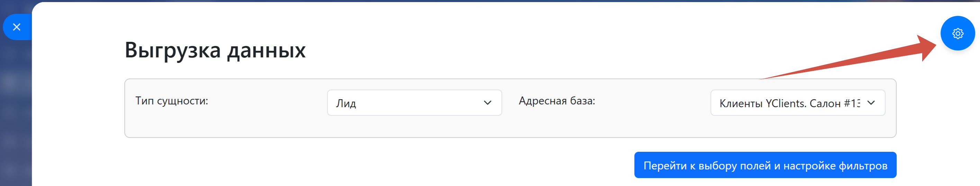
Task: Open settings via the gear icon
Action: pyautogui.click(x=957, y=34)
